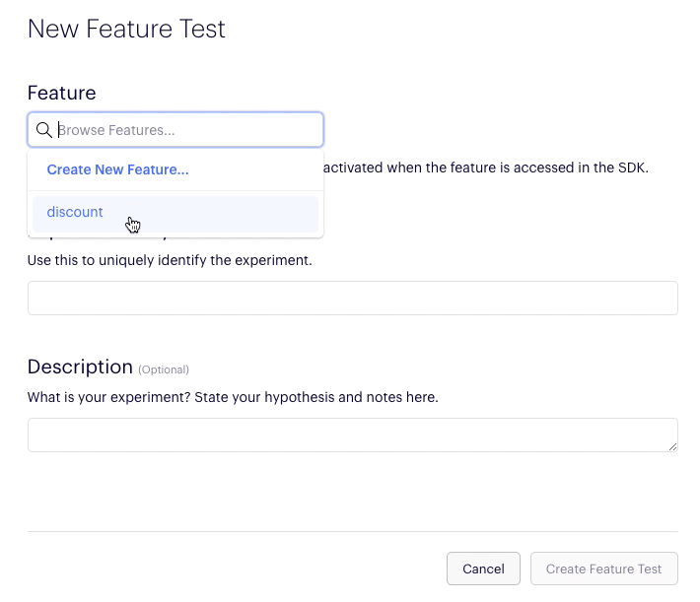This screenshot has width=700, height=602.
Task: Click the (Optional) label beside Description
Action: [x=164, y=369]
